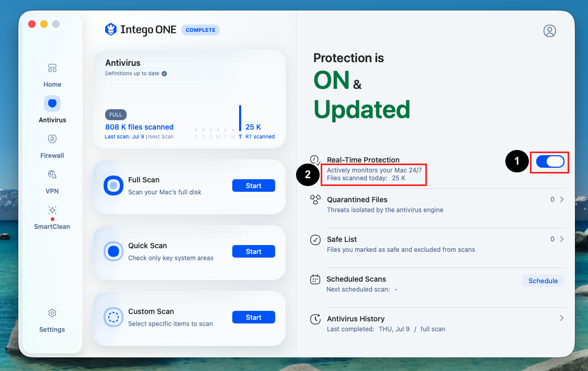Open the SmartClean sparkle icon
This screenshot has height=371, width=588.
52,210
